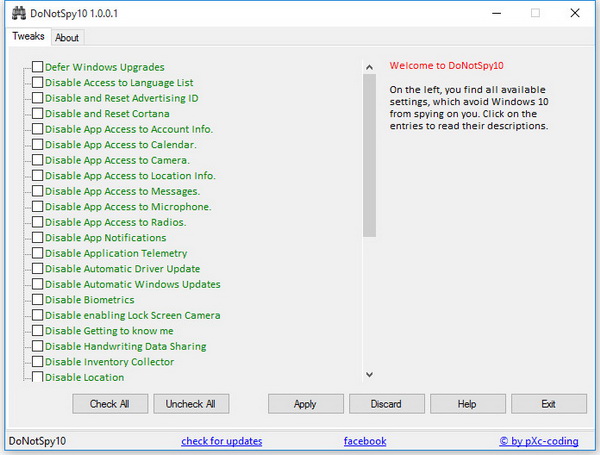Click the Discard button
The width and height of the screenshot is (600, 455).
[x=386, y=404]
